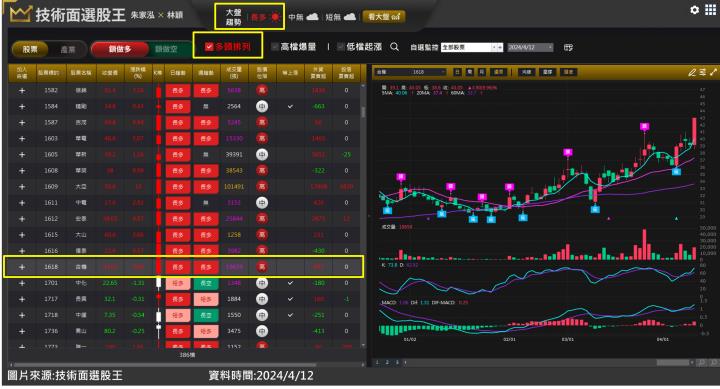
Task: Add stock 1618 to watchlist
Action: [22, 267]
